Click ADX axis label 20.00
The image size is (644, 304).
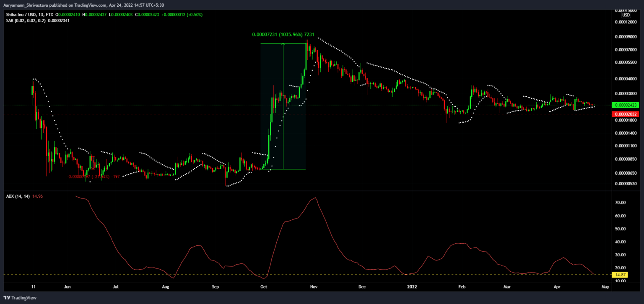coord(620,268)
